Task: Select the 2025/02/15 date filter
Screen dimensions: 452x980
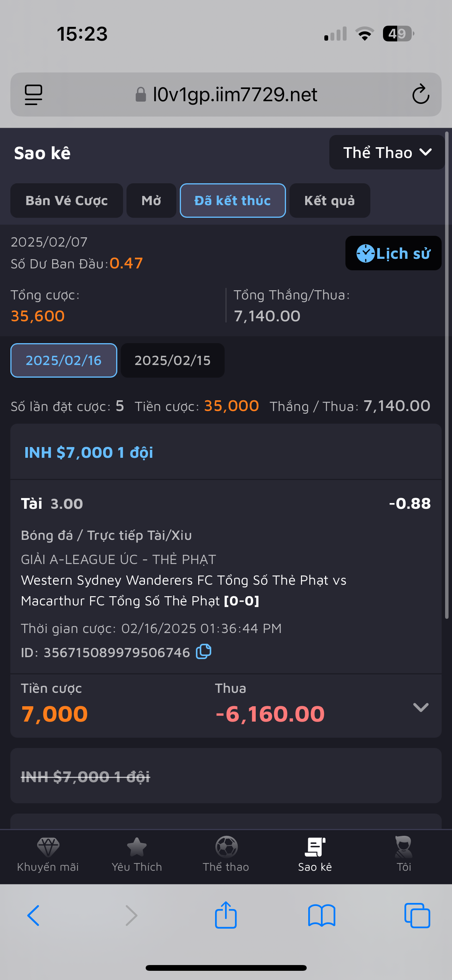Action: [x=173, y=361]
